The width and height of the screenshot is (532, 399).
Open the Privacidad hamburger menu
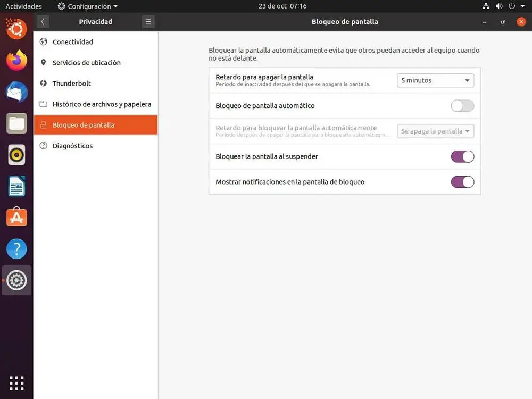[x=148, y=22]
